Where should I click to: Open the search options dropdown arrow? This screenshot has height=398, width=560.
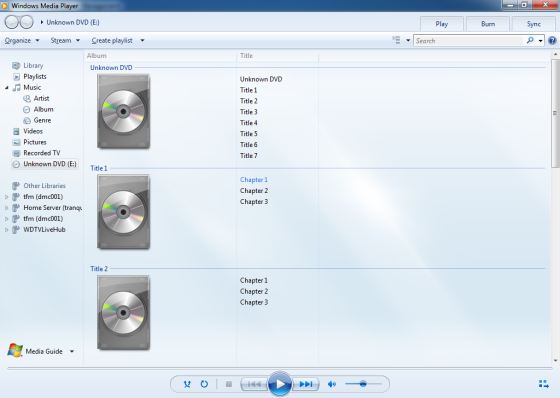pos(540,41)
